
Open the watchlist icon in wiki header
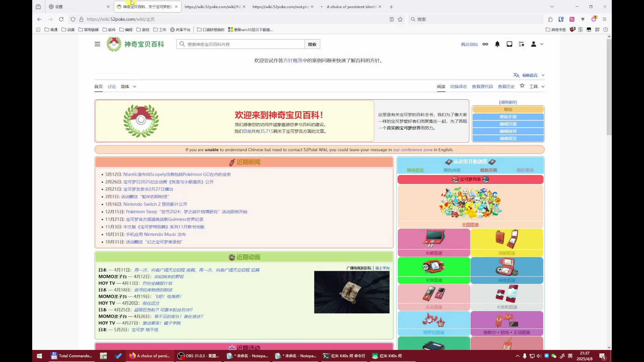point(522,44)
